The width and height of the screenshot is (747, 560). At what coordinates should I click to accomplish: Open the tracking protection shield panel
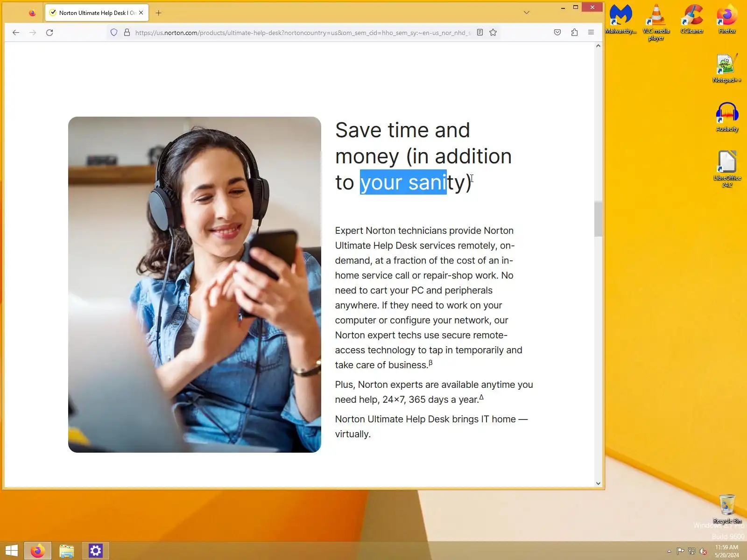(114, 33)
